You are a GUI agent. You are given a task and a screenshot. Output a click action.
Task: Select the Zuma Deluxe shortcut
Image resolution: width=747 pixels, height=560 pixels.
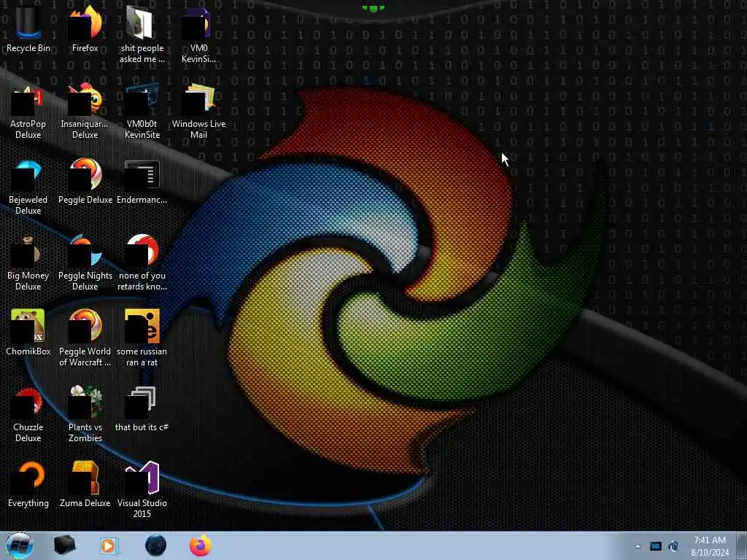pyautogui.click(x=85, y=485)
